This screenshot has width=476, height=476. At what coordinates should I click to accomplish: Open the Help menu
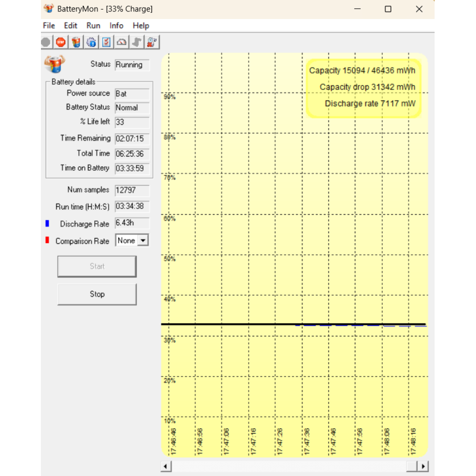point(141,26)
